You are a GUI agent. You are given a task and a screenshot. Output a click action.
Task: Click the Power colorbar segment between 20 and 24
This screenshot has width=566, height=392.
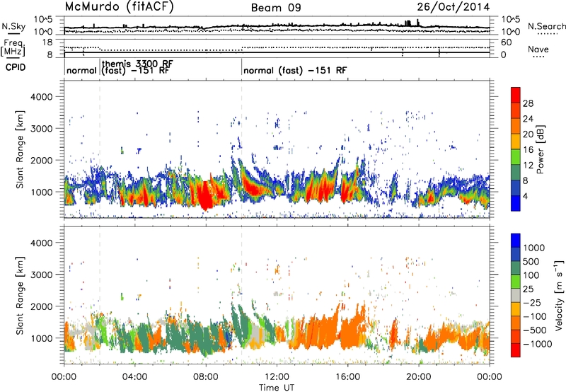coord(516,126)
